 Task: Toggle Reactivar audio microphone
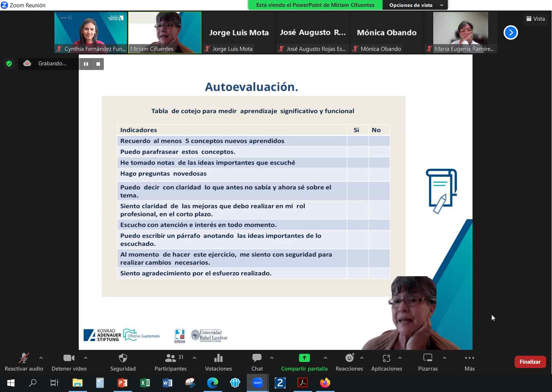pyautogui.click(x=24, y=358)
